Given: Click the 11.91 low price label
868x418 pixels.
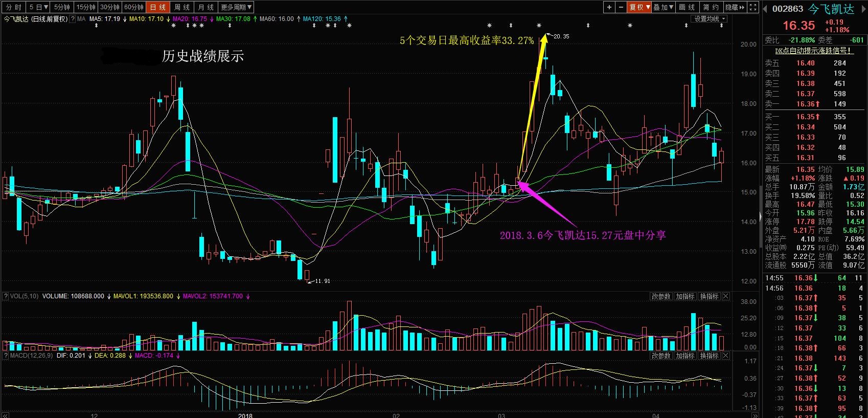Looking at the screenshot, I should [322, 281].
